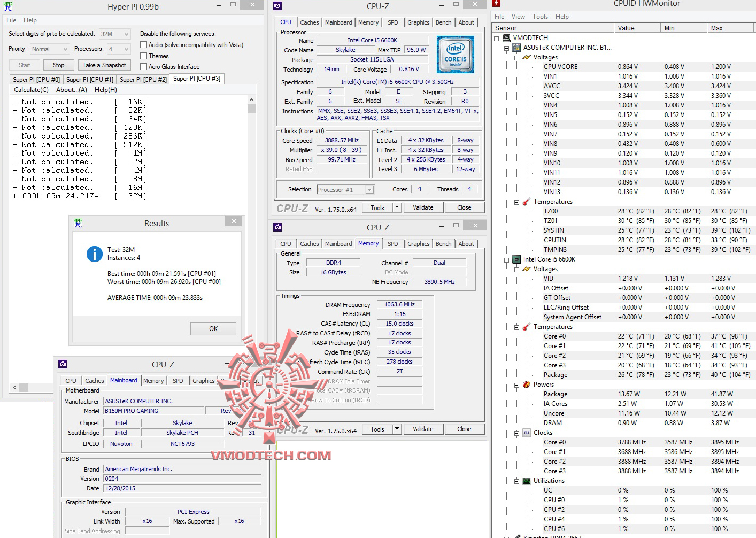The image size is (756, 538).
Task: Click the Value column header in HWMonitor
Action: [637, 28]
